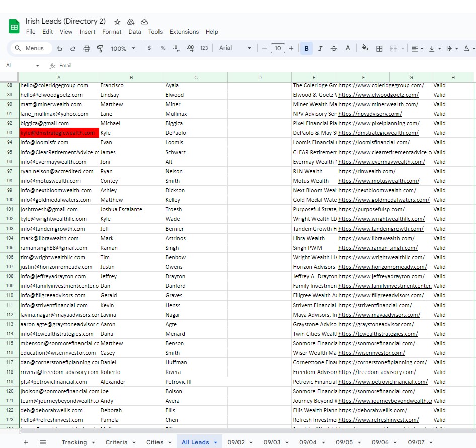The image size is (476, 448).
Task: Increase font size with plus button
Action: click(291, 48)
